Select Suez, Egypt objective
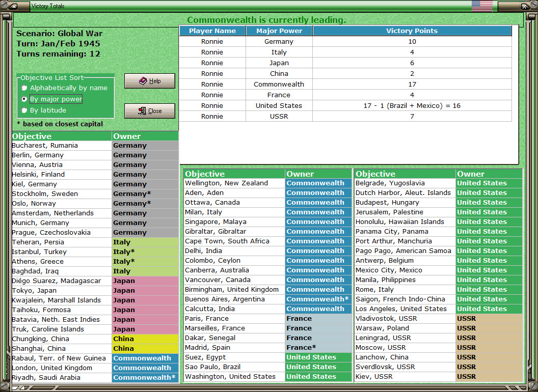This screenshot has height=392, width=538. pyautogui.click(x=234, y=357)
